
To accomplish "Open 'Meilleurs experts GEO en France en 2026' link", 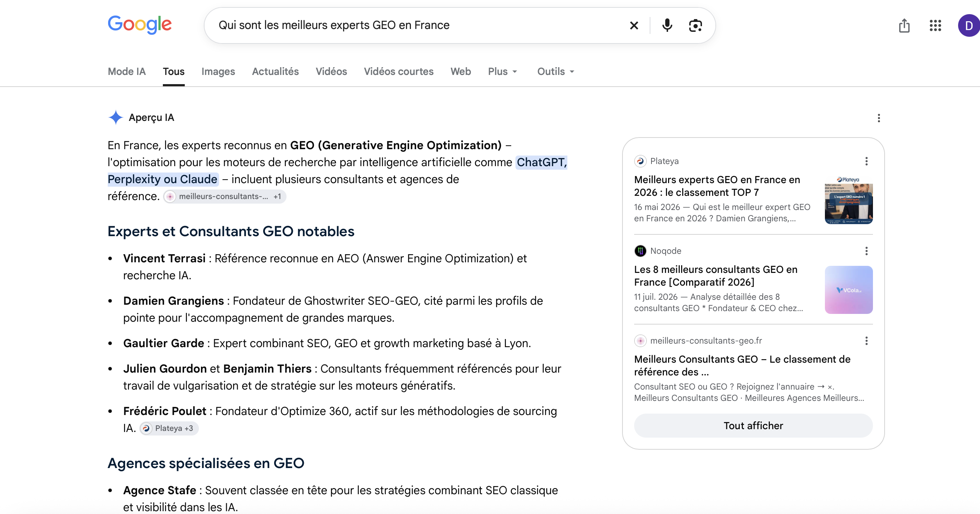I will [717, 186].
